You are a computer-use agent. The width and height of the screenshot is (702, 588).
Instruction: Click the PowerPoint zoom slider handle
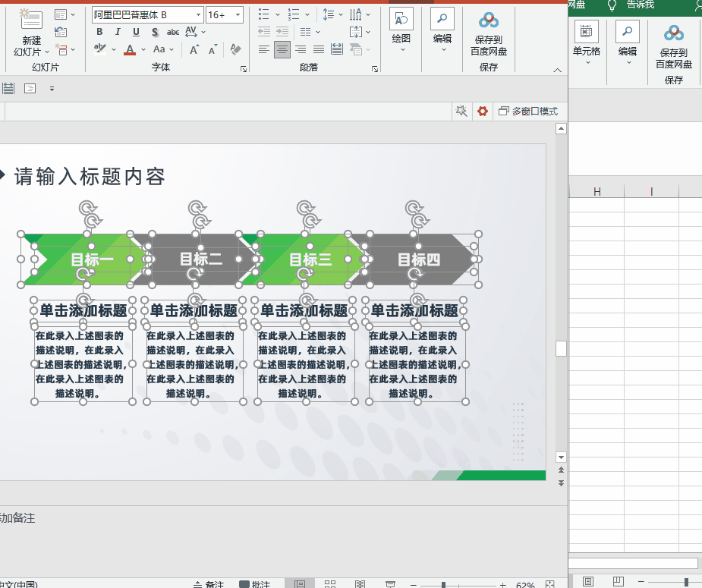(x=443, y=584)
